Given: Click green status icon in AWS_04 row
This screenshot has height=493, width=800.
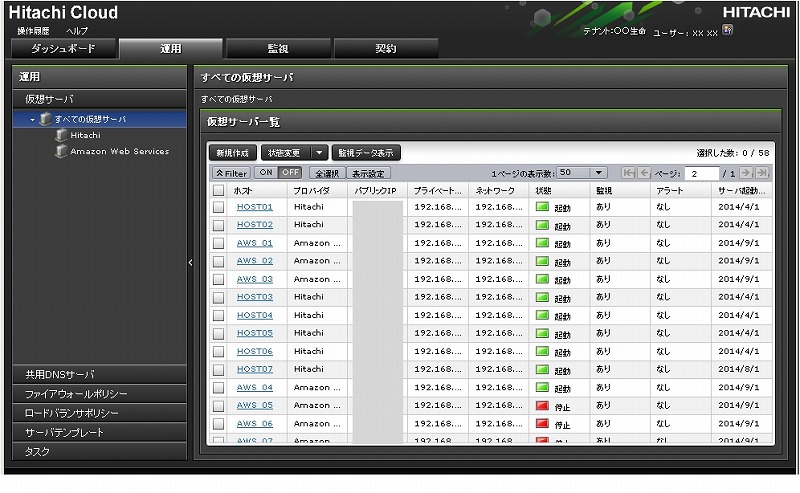Looking at the screenshot, I should pos(542,387).
